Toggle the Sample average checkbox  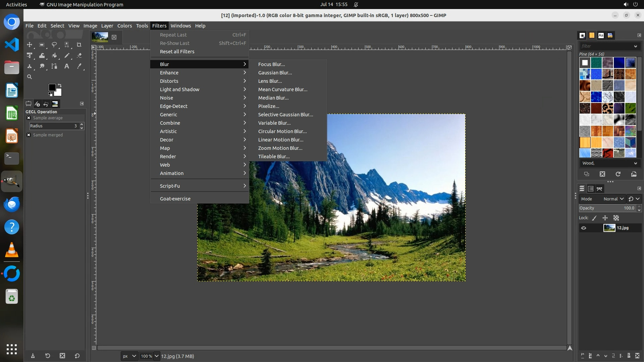pos(29,118)
